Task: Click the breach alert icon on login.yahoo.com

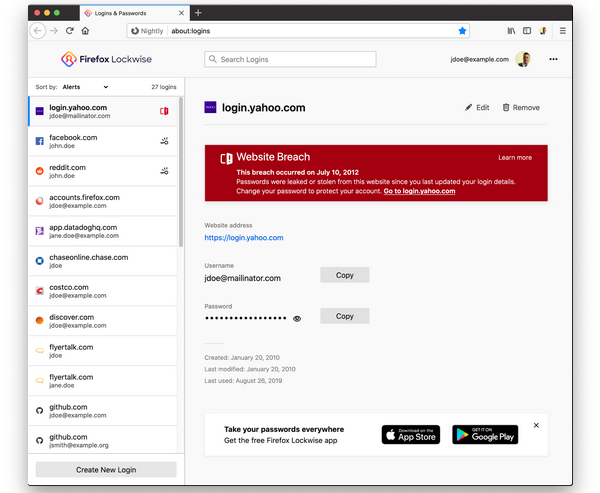Action: point(164,111)
